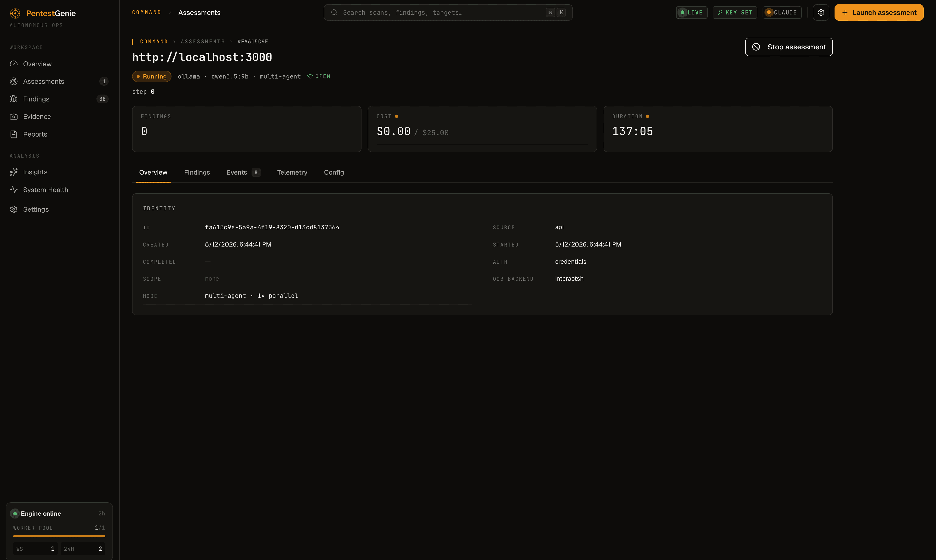
Task: Open the Reports document icon in sidebar
Action: click(x=14, y=134)
